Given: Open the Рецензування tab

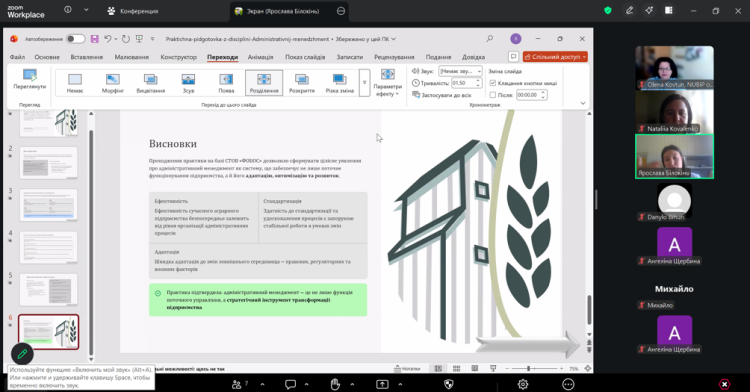Looking at the screenshot, I should coord(394,56).
